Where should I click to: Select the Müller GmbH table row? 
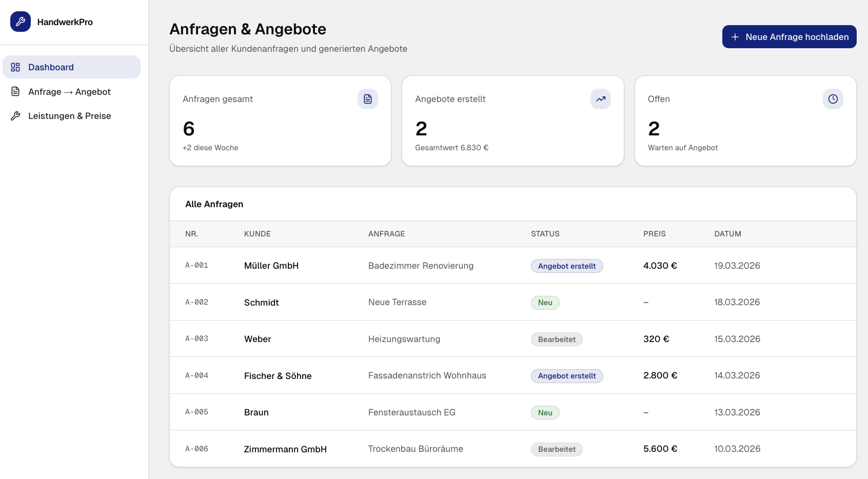(271, 266)
